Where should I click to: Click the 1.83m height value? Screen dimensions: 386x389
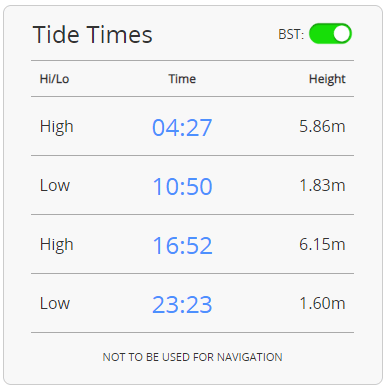click(x=322, y=185)
